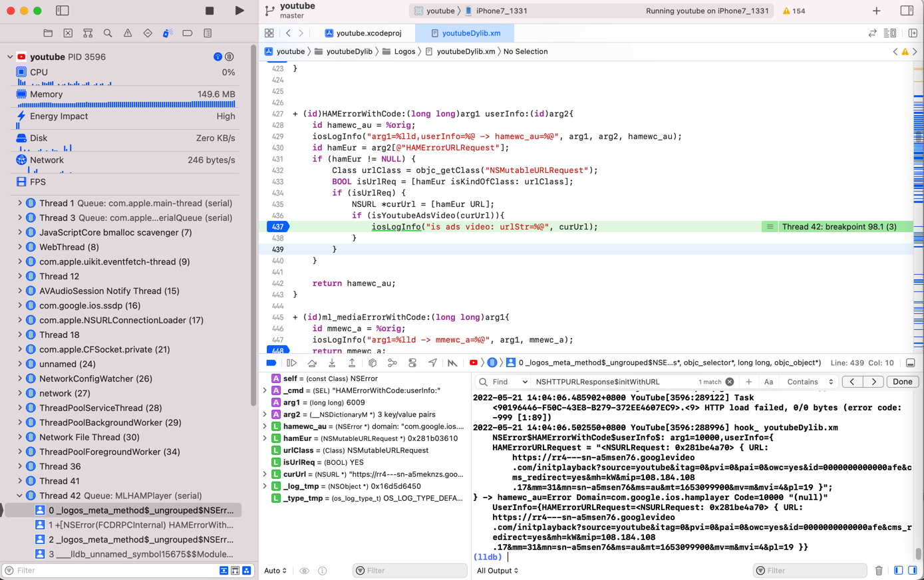Open Environment Overrides
This screenshot has width=924, height=580.
click(412, 363)
